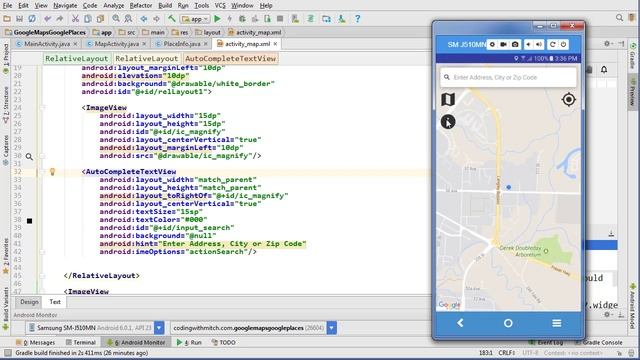Click the Cut scissors icon
Image resolution: width=640 pixels, height=360 pixels.
point(75,19)
